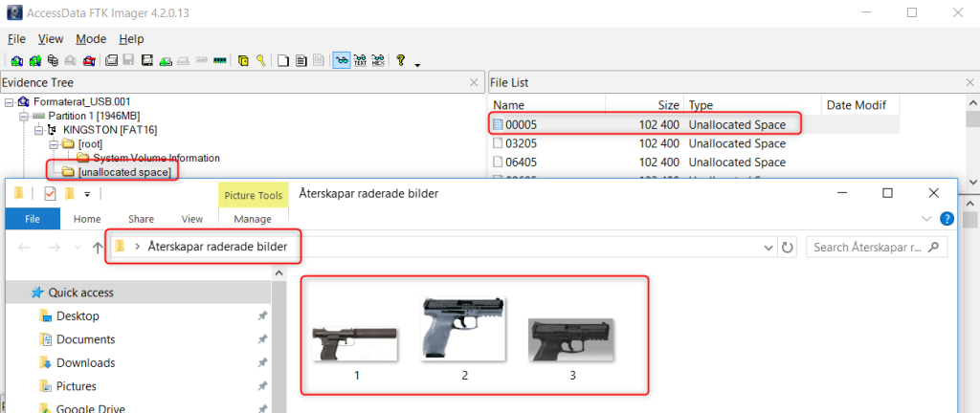Click the yellow key Detect Encryption icon
Viewport: 980px width, 413px height.
pos(260,61)
